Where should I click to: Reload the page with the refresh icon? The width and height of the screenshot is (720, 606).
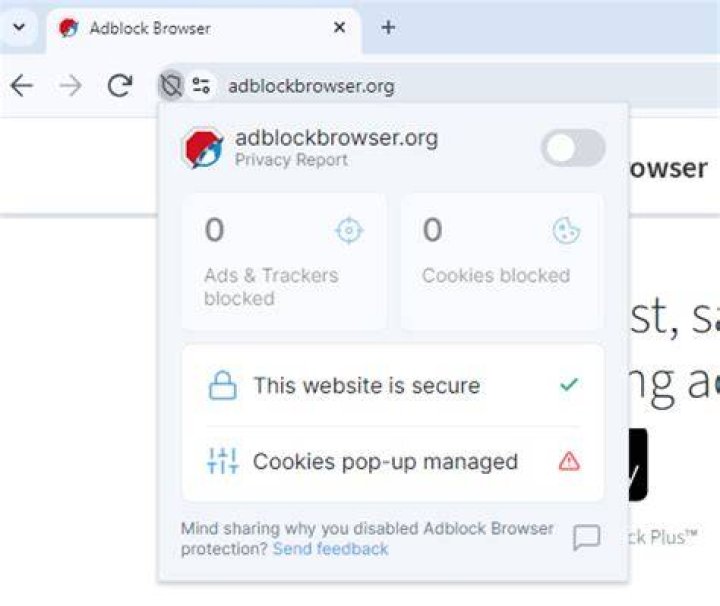(120, 85)
